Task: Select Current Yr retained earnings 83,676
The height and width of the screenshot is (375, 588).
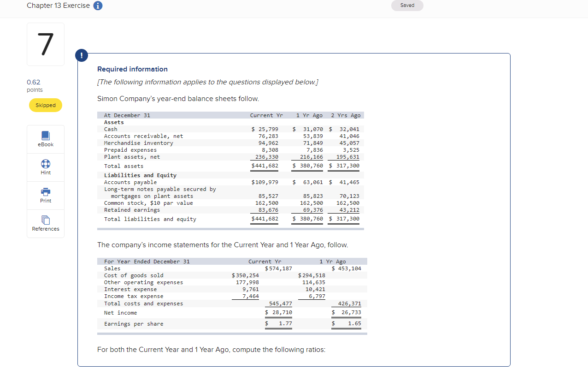Action: [268, 210]
